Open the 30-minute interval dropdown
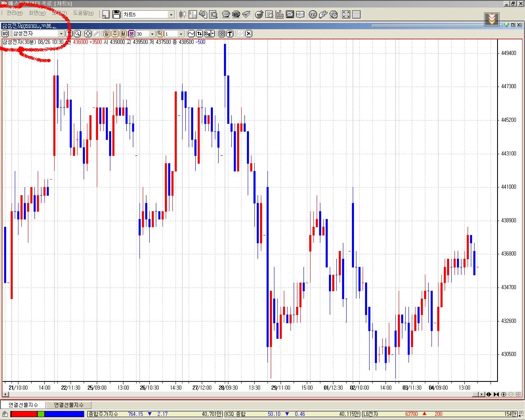This screenshot has height=420, width=525. (152, 34)
